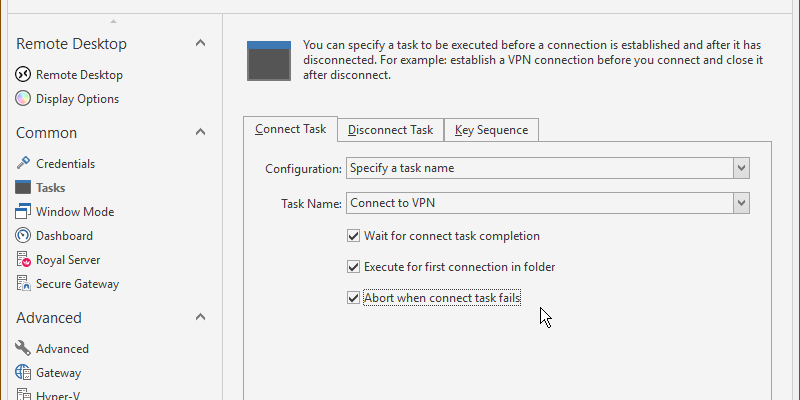This screenshot has height=400, width=800.
Task: Open Display Options via its icon
Action: pos(24,99)
